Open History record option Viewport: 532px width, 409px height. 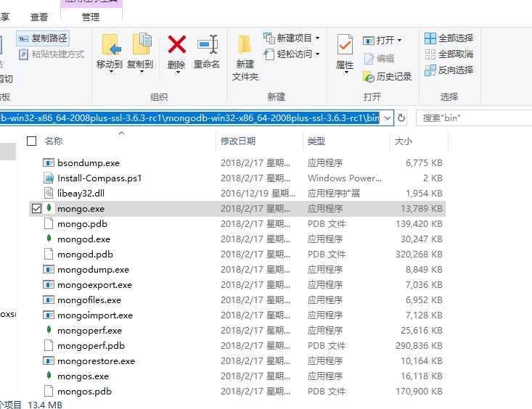click(387, 77)
